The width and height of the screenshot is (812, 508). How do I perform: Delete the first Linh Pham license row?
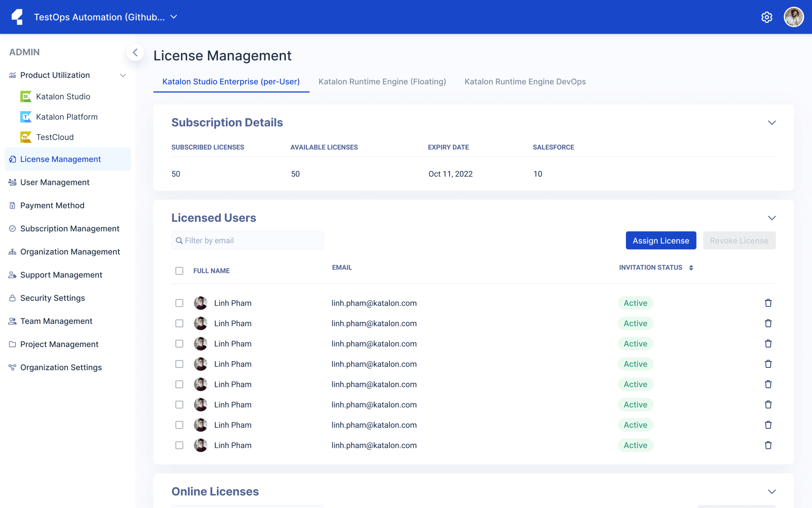[x=768, y=303]
